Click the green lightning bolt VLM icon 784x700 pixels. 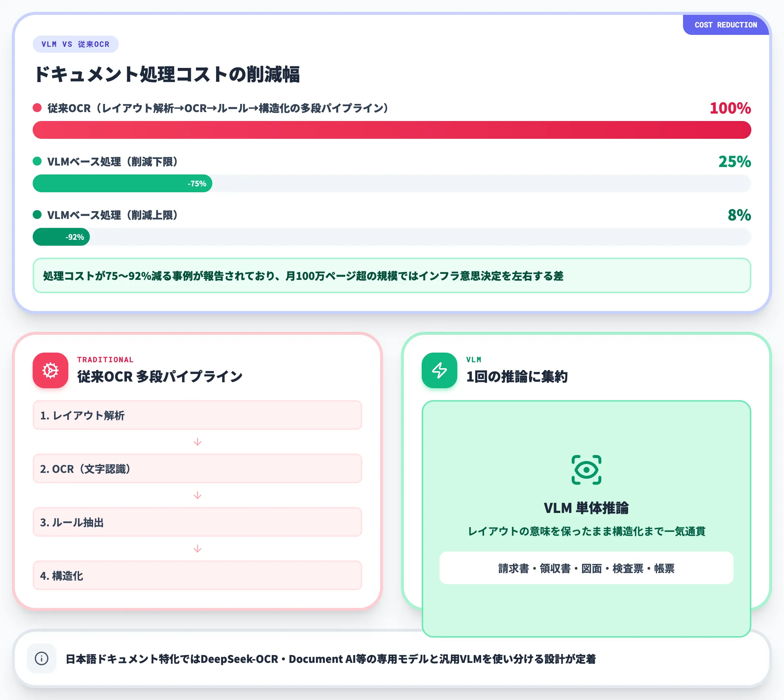(x=439, y=370)
